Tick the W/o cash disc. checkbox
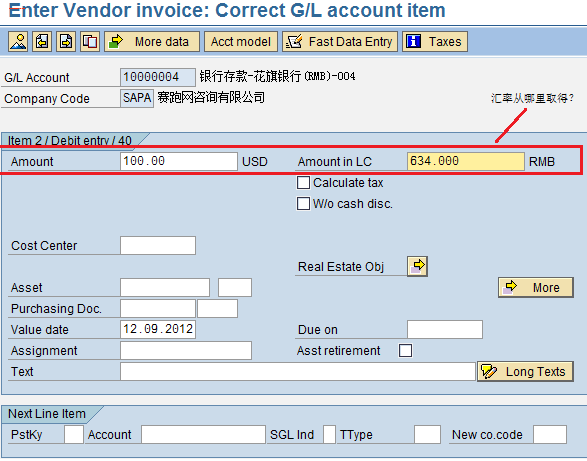The width and height of the screenshot is (587, 461). click(x=303, y=204)
